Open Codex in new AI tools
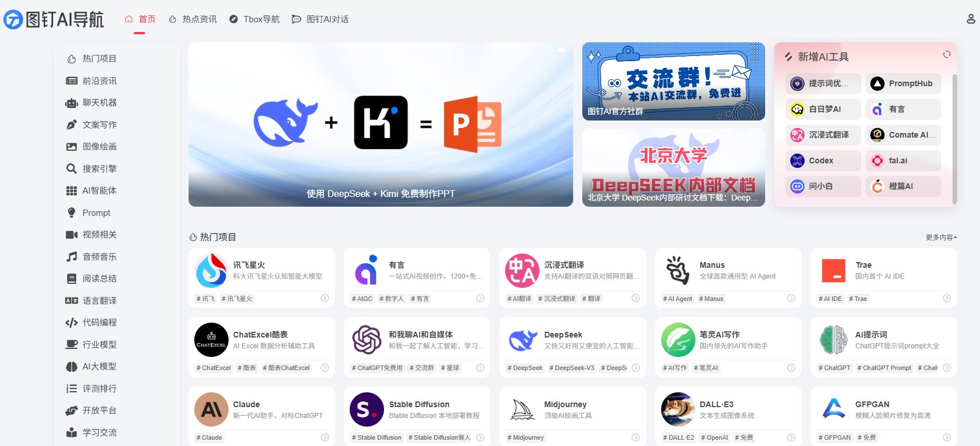 pos(823,160)
